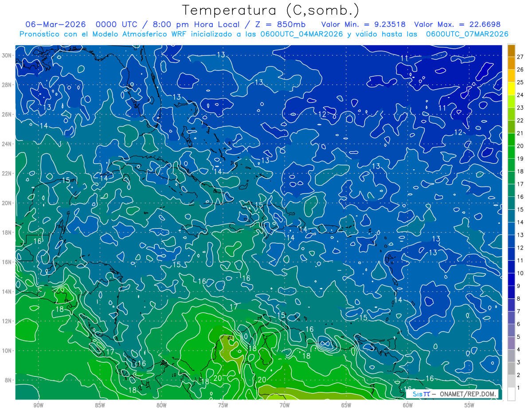532x411 pixels.
Task: Click the white swatch below legend value 1
Action: [511, 394]
